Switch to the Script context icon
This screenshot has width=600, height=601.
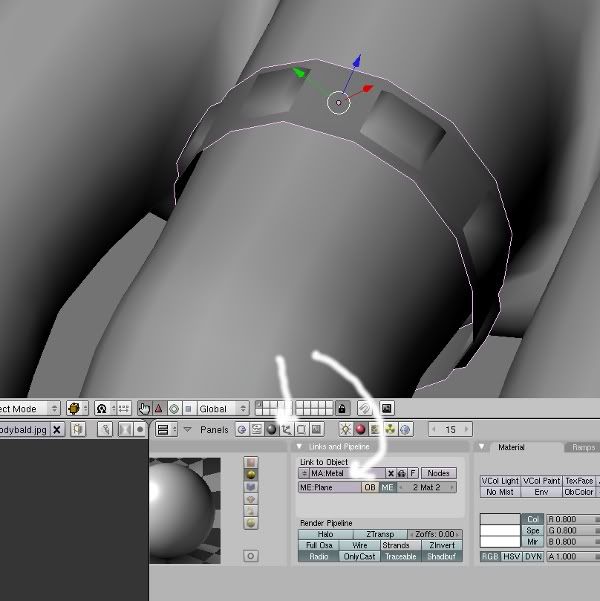pos(256,430)
